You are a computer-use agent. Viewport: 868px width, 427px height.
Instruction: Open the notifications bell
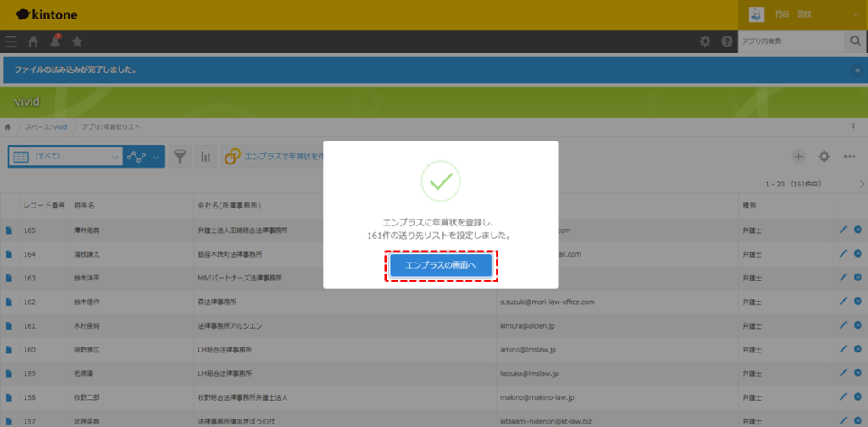tap(55, 42)
